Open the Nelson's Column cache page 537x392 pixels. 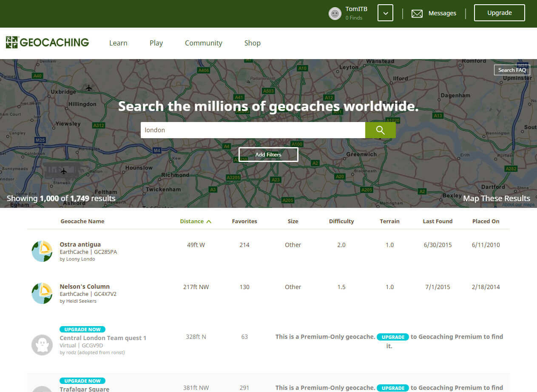[85, 287]
